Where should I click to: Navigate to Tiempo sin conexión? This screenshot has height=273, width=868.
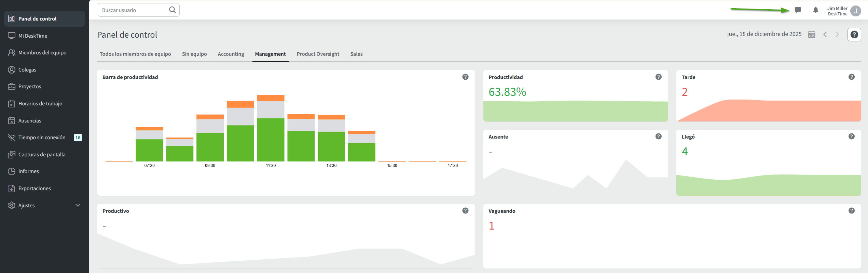pos(42,138)
